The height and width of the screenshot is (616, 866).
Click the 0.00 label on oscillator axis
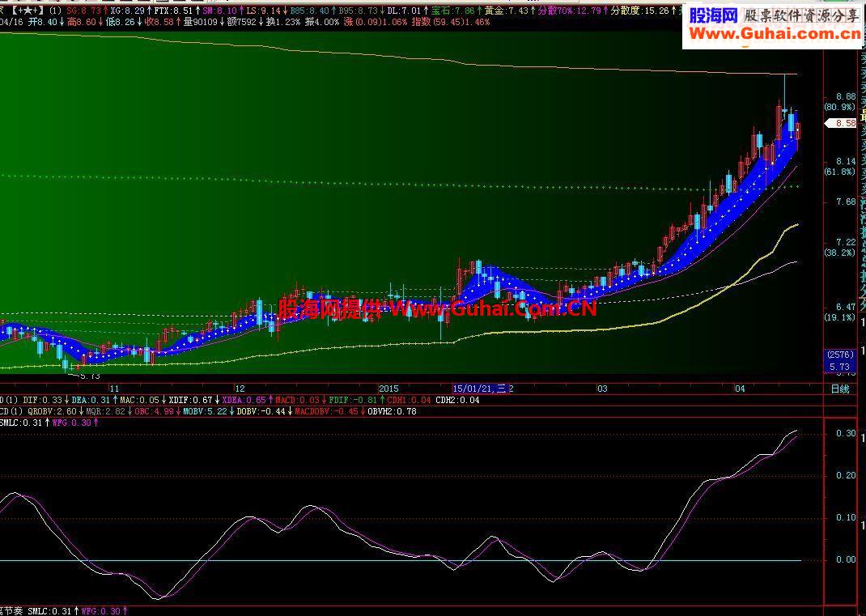[846, 559]
